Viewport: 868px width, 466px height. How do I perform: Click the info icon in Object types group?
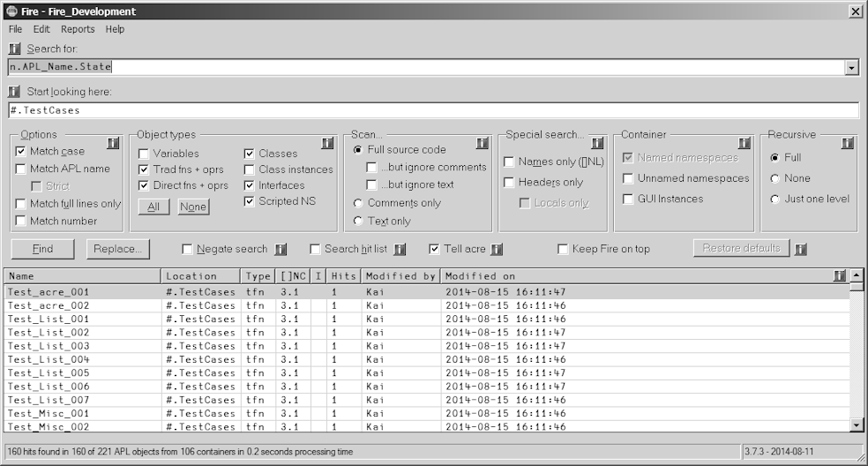tap(327, 144)
